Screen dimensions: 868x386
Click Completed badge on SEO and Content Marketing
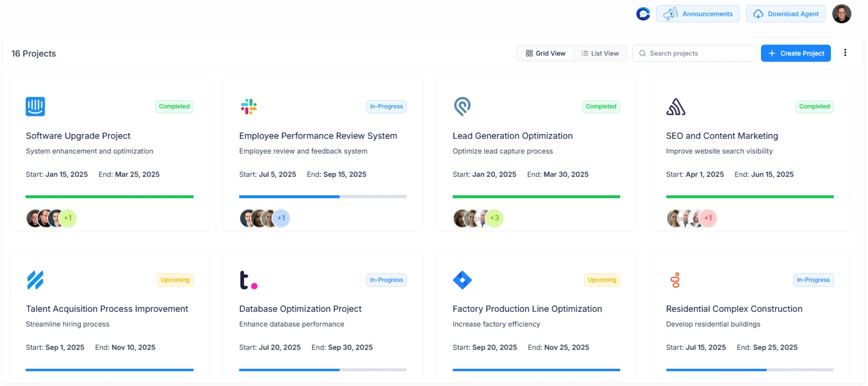[x=814, y=106]
